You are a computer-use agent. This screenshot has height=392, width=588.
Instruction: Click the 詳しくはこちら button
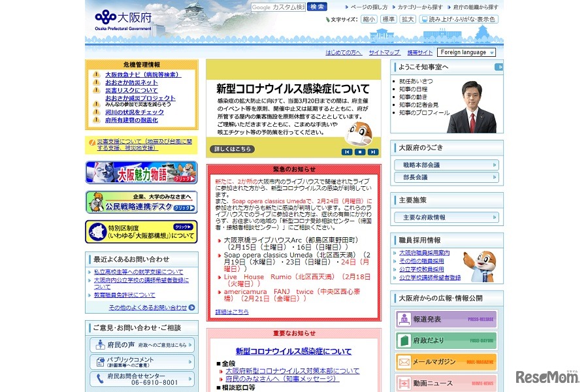(232, 149)
